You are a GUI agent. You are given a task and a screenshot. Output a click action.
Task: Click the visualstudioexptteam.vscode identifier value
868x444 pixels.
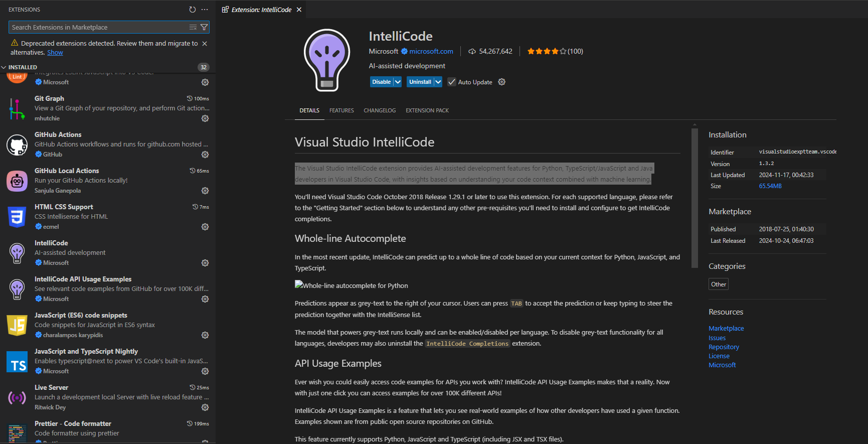797,152
